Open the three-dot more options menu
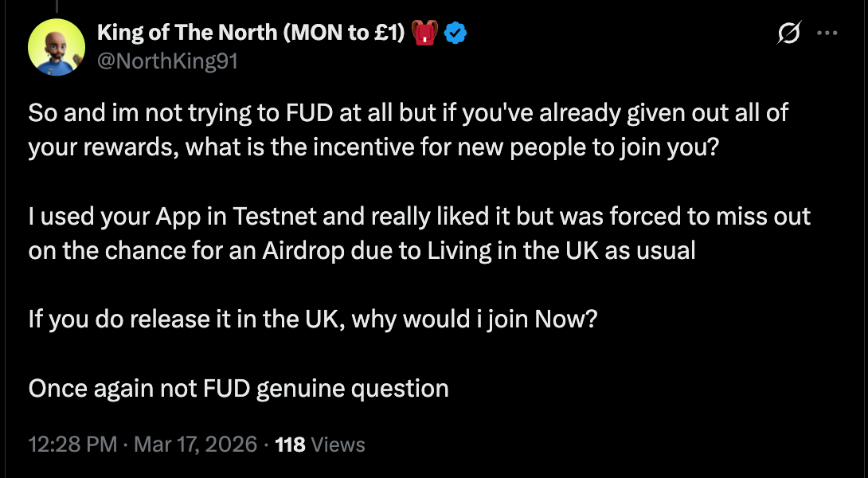Viewport: 868px width, 478px height. [x=828, y=33]
